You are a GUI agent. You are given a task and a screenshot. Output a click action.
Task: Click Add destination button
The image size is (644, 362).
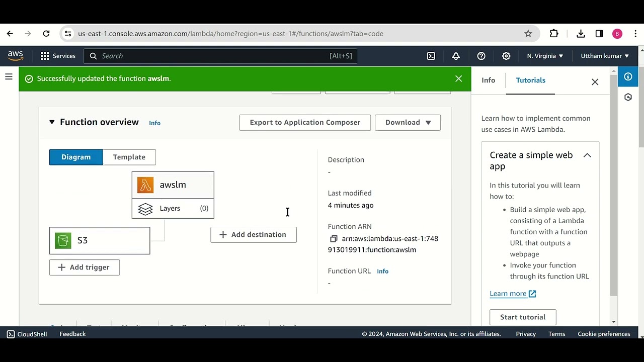point(254,234)
